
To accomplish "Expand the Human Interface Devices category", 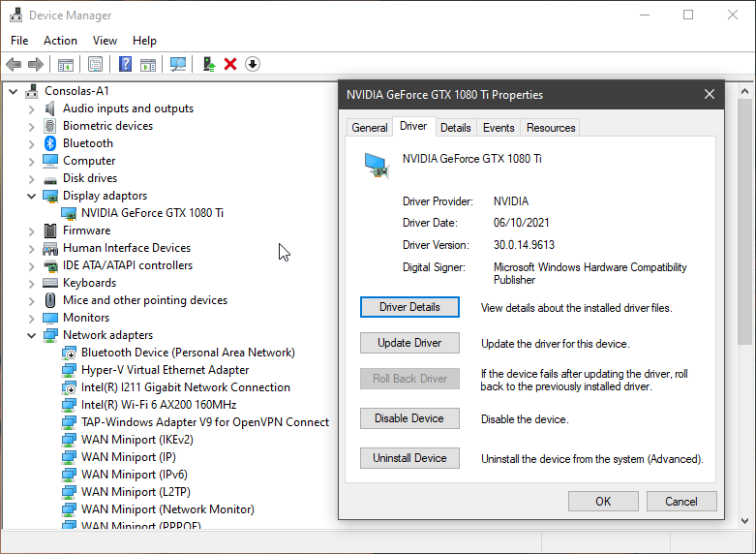I will click(31, 249).
